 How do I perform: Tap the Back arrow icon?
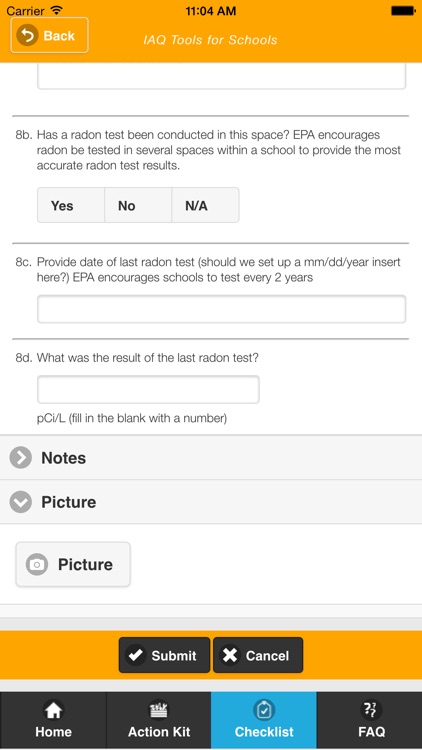pyautogui.click(x=27, y=35)
